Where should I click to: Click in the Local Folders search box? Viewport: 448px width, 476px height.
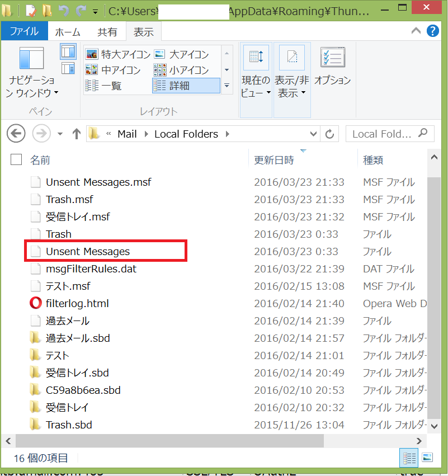382,134
